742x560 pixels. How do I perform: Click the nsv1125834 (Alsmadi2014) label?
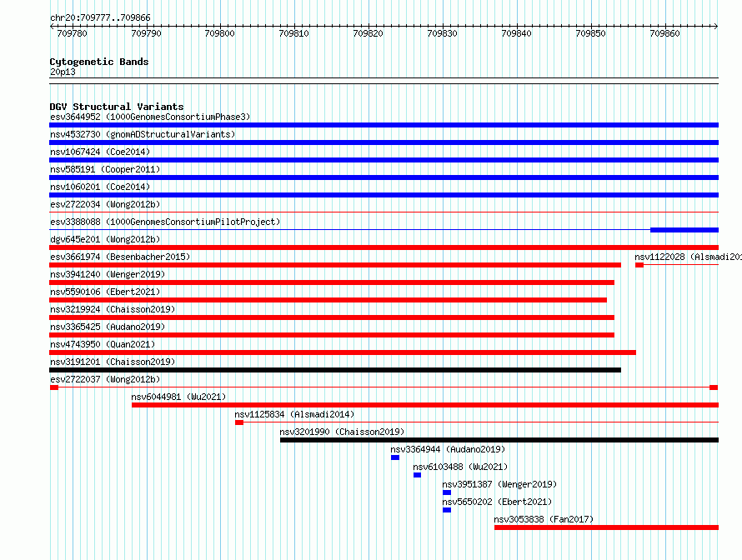tap(294, 414)
